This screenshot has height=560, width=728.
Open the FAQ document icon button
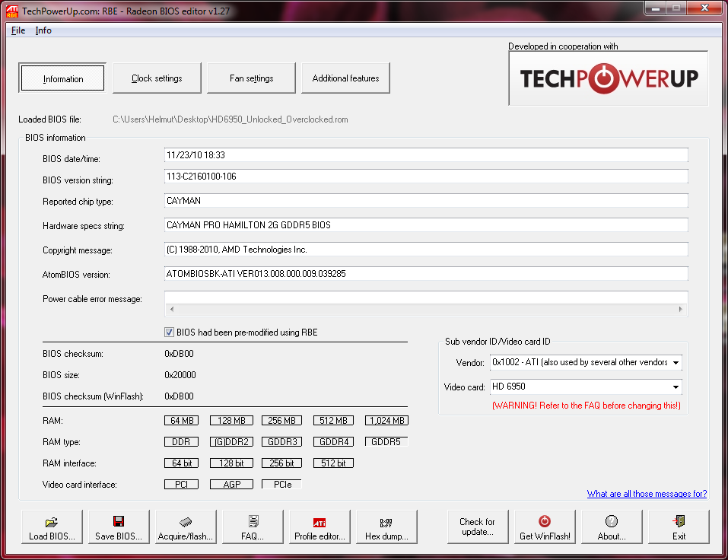coord(253,527)
